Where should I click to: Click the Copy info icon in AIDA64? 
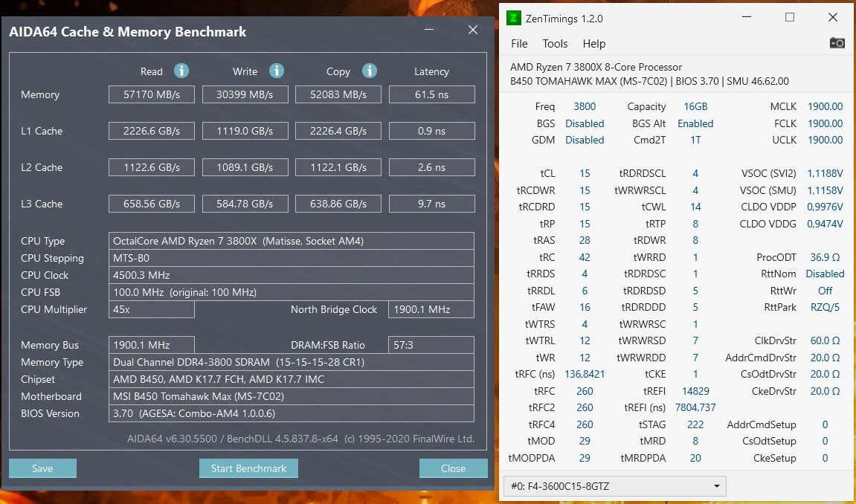[x=370, y=71]
